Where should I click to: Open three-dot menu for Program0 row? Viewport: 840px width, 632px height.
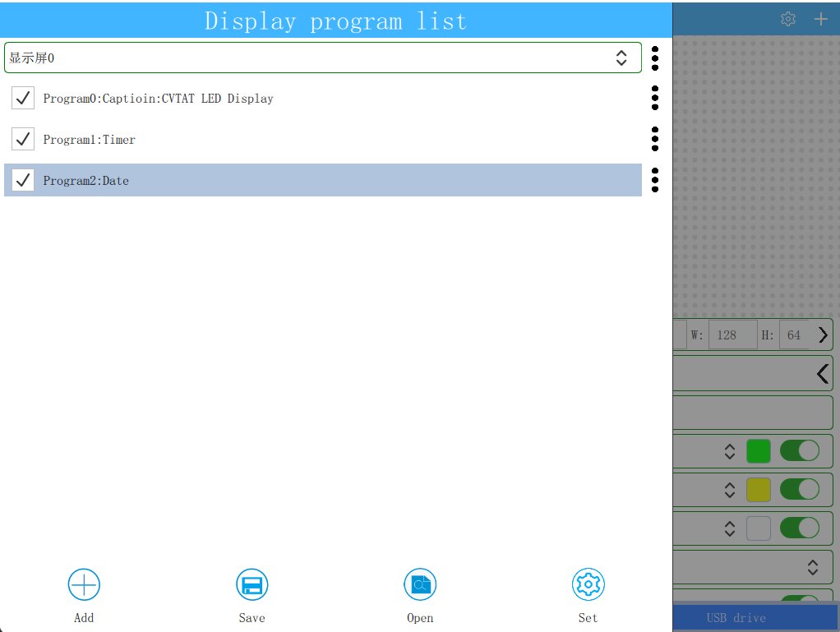click(x=654, y=98)
